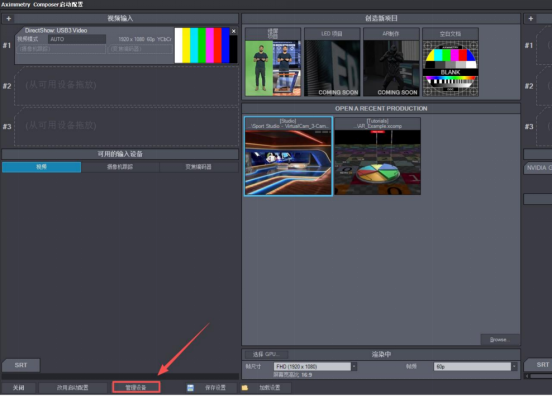The width and height of the screenshot is (553, 399).
Task: Click the lens encoder slot of input #1
Action: tap(140, 49)
